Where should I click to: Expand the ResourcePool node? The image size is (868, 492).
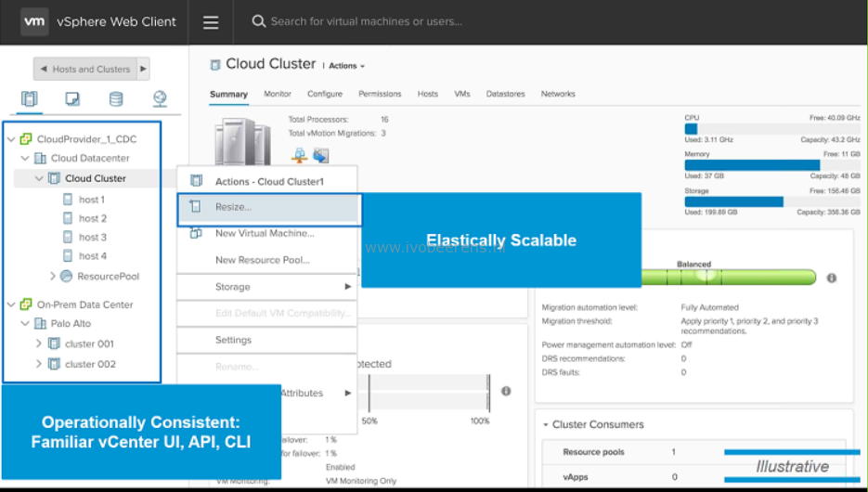53,276
